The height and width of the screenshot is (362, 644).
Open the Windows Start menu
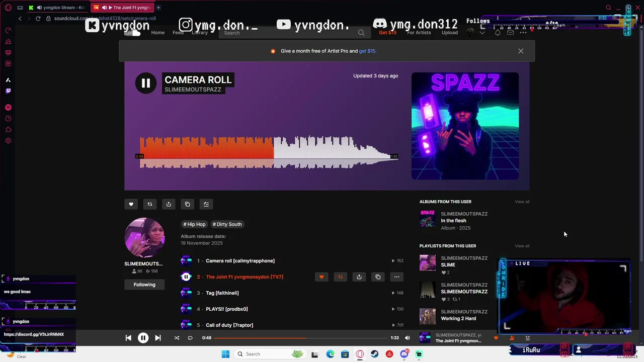pos(225,354)
